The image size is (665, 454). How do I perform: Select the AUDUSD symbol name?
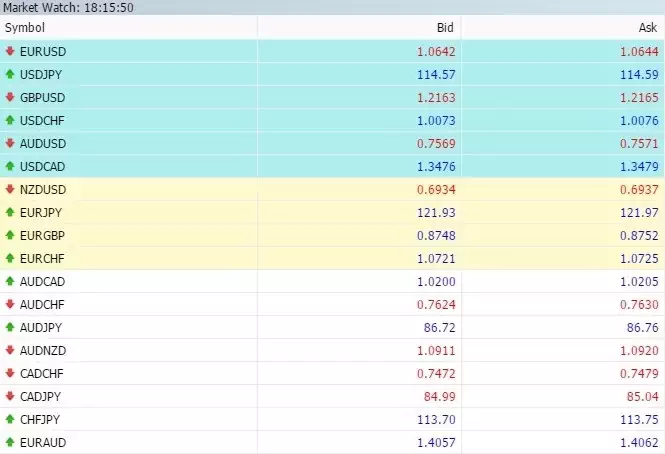click(43, 143)
